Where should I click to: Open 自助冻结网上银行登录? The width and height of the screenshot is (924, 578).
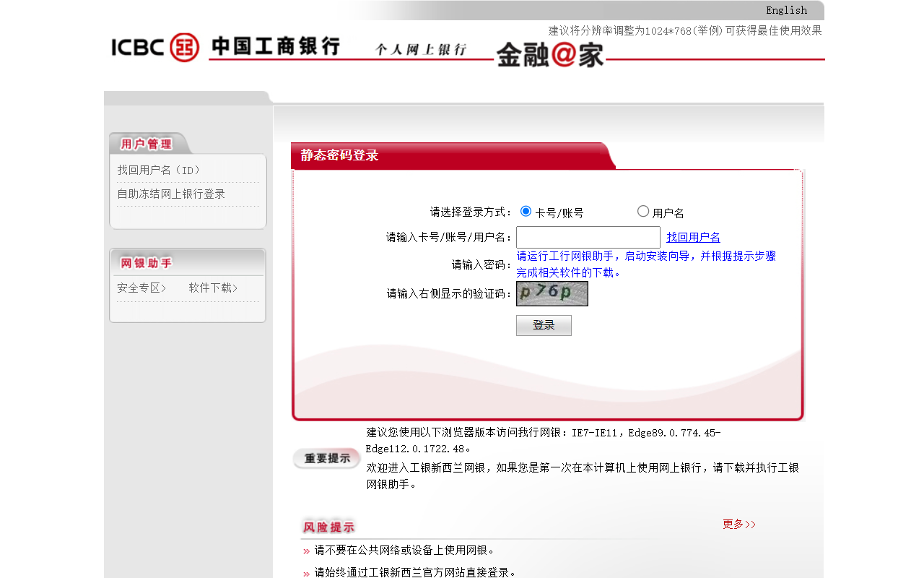[171, 194]
